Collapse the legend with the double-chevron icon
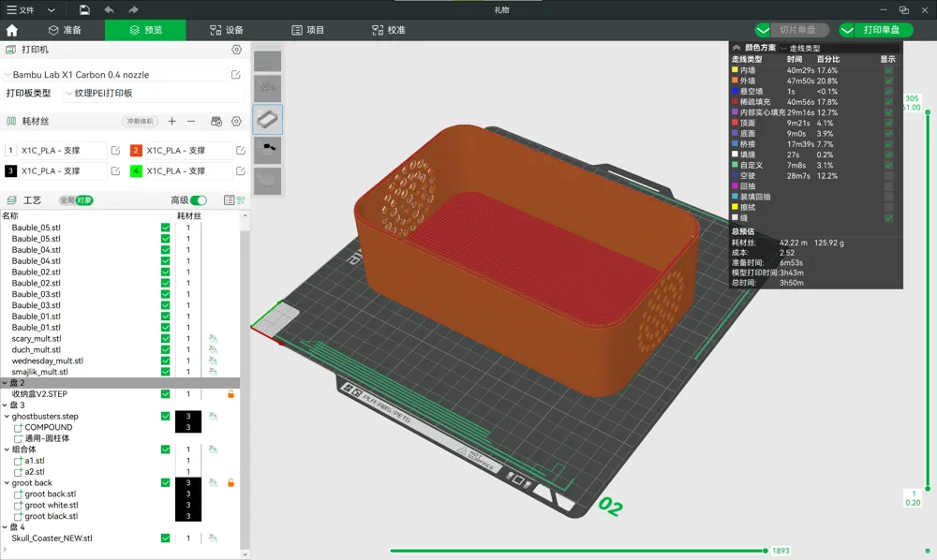937x560 pixels. click(x=736, y=48)
